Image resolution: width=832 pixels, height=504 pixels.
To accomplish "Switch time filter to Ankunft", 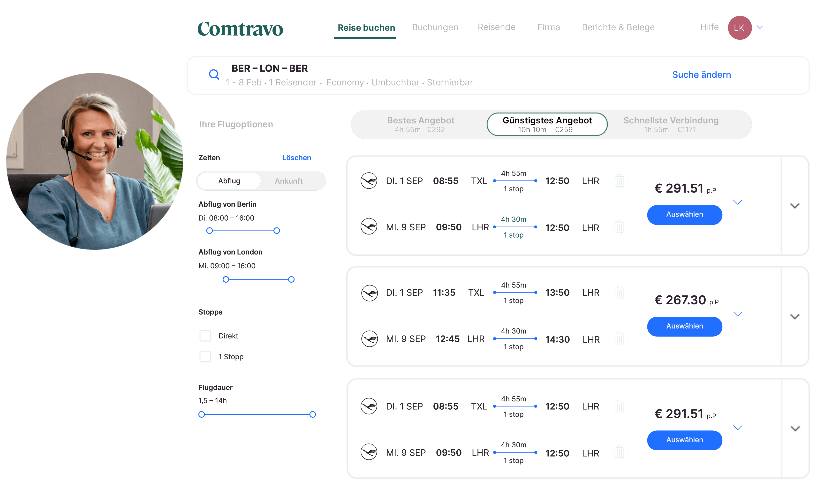I will tap(289, 181).
